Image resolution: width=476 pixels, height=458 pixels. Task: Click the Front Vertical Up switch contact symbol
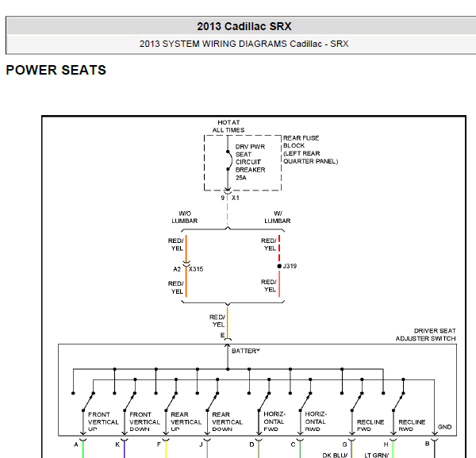click(88, 402)
